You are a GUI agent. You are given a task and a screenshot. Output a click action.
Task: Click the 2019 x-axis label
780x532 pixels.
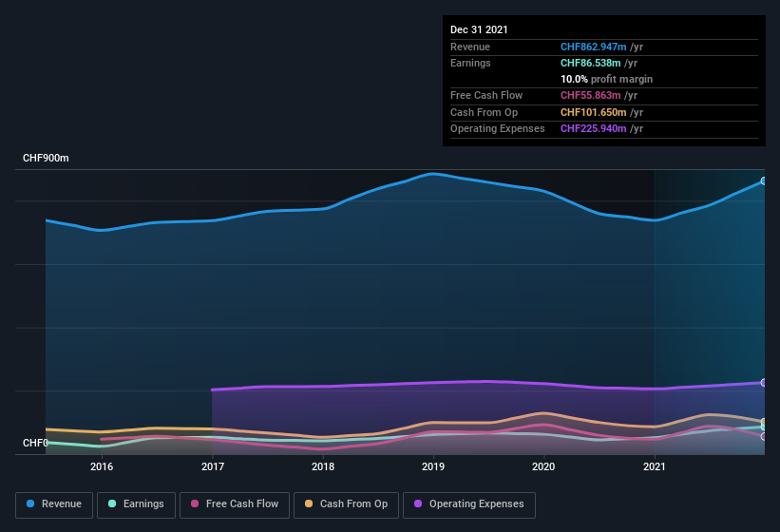pos(433,466)
